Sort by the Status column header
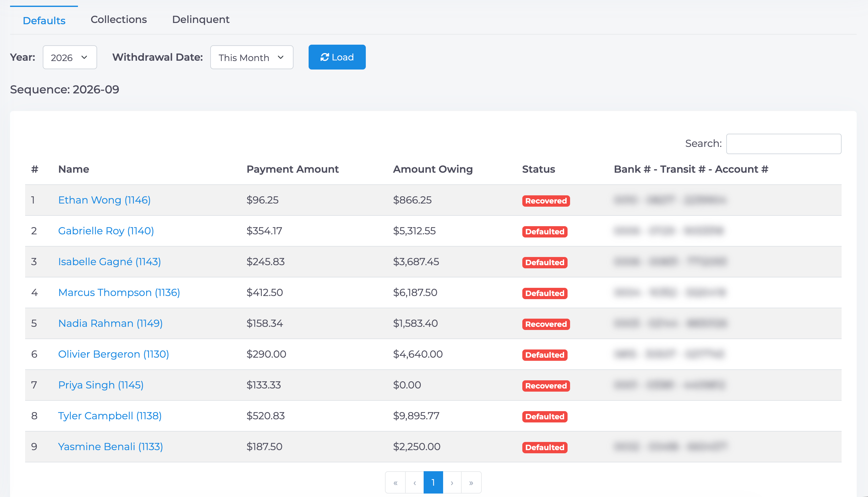The width and height of the screenshot is (868, 497). (538, 169)
